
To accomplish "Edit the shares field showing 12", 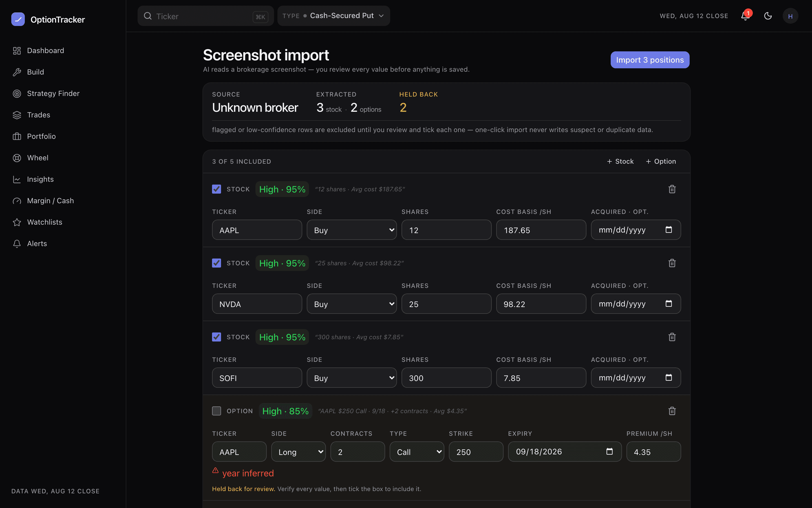I will tap(446, 230).
